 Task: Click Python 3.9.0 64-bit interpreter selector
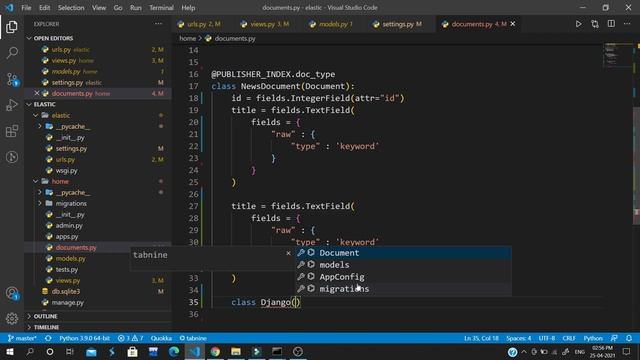[84, 338]
